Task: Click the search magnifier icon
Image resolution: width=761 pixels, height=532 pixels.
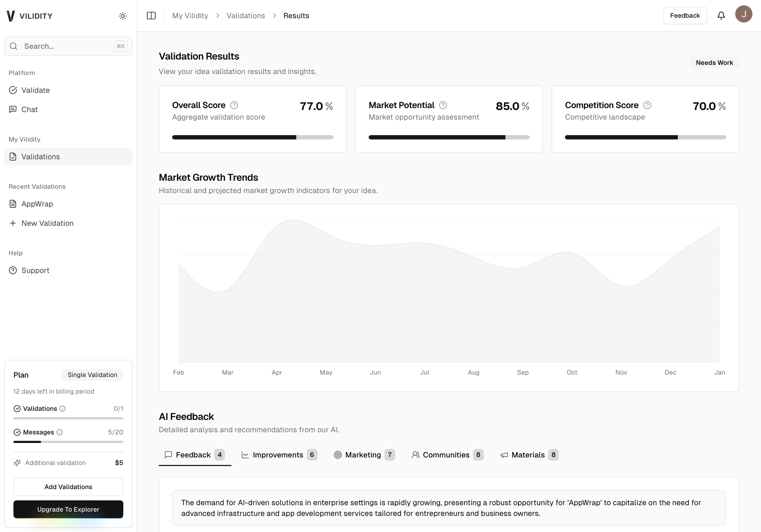Action: pos(13,46)
